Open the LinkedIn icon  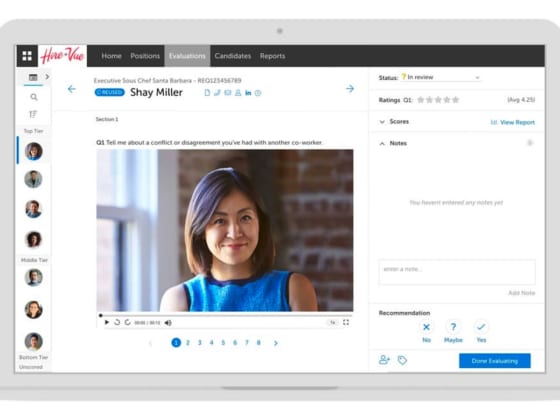coord(248,93)
